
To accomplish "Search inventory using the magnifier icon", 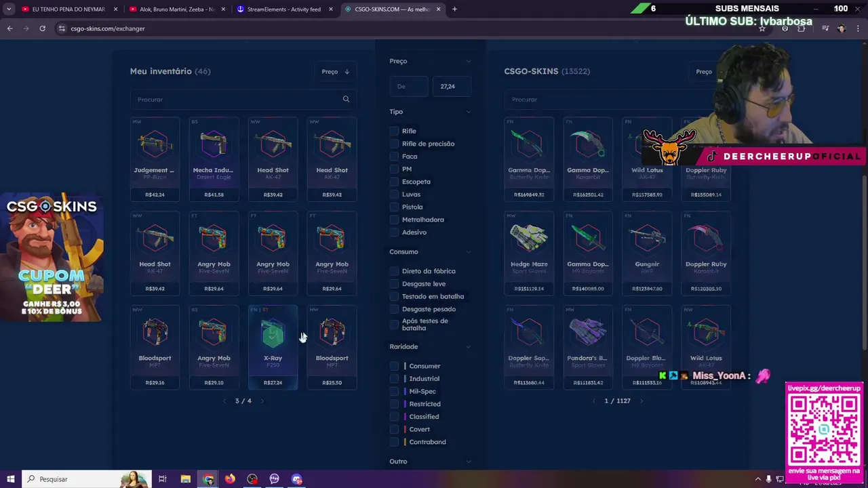I will (x=346, y=100).
